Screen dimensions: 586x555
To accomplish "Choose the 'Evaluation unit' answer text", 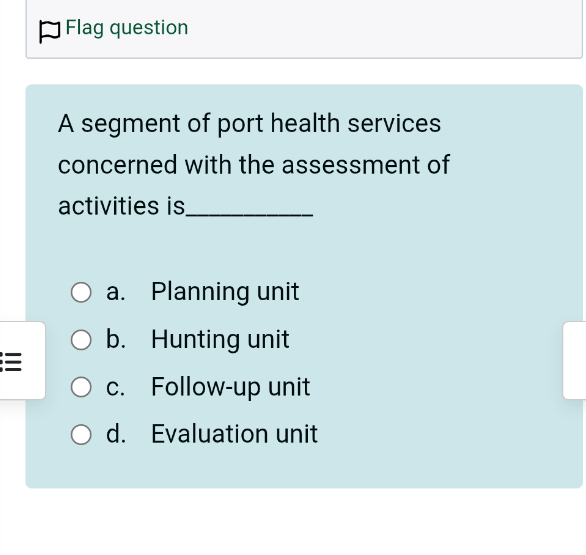I will pyautogui.click(x=234, y=434).
